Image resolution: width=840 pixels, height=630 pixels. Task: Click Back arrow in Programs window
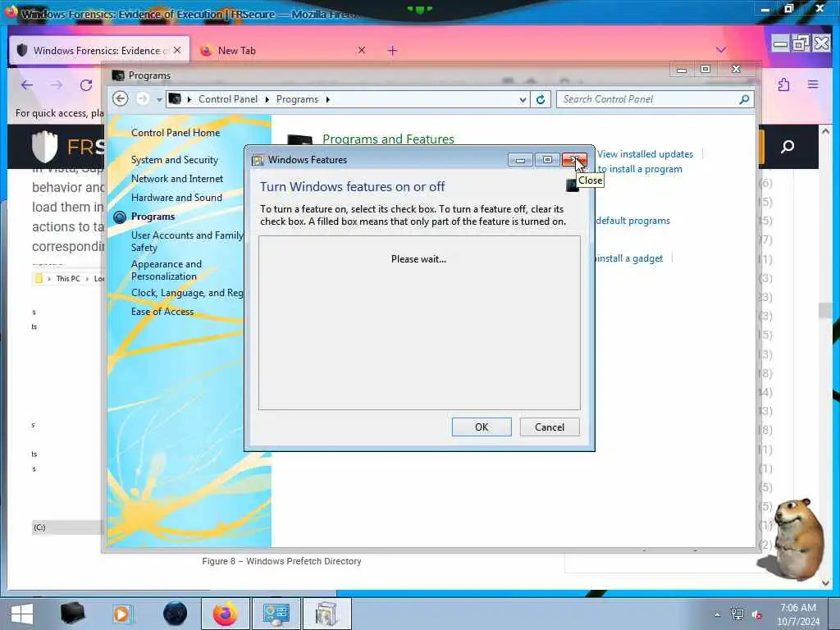point(121,99)
